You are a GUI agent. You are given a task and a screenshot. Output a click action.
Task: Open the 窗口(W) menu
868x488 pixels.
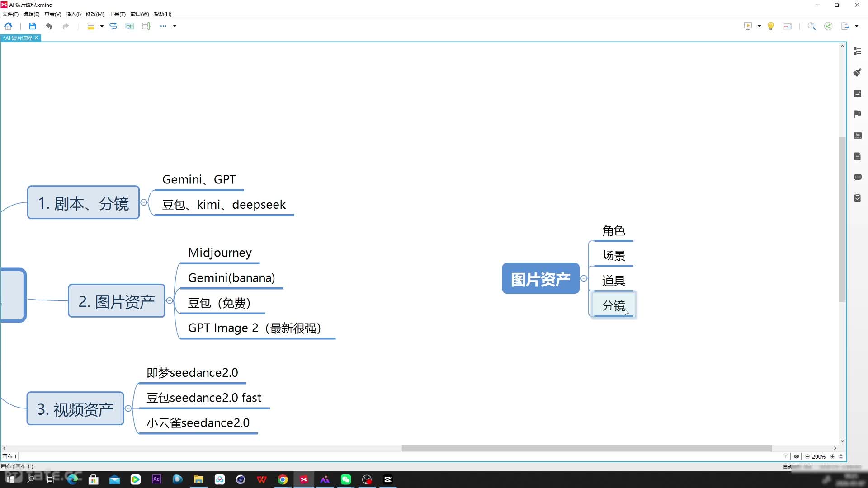point(140,14)
